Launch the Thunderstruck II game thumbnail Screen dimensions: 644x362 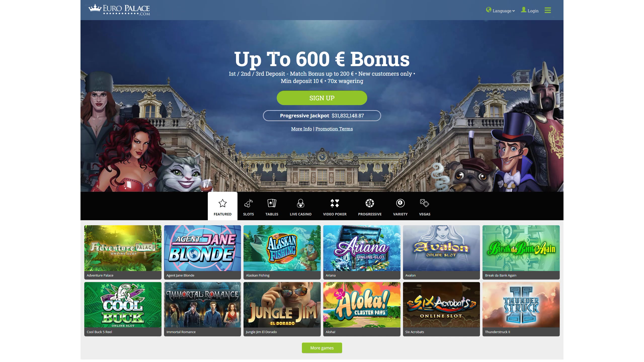coord(521,309)
